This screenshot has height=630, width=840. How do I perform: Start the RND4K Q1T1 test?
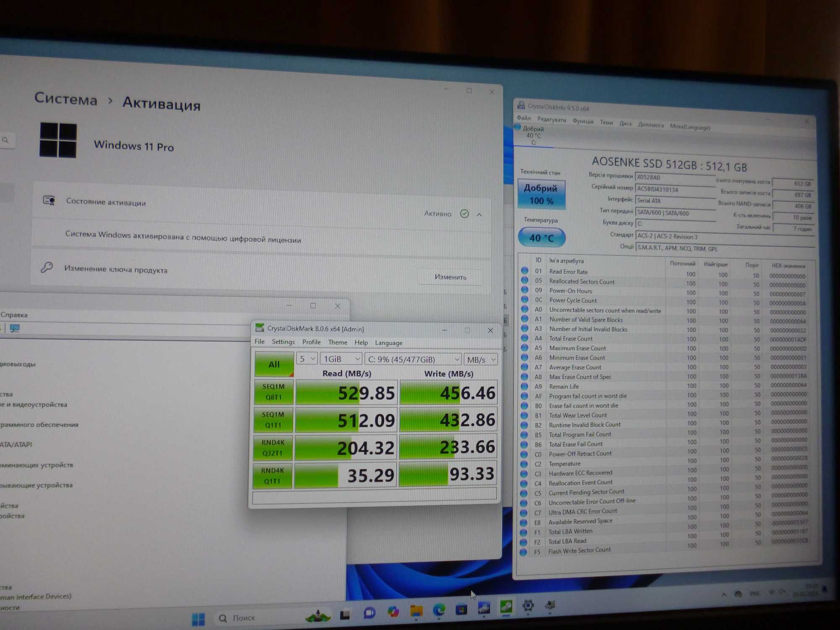pos(273,476)
